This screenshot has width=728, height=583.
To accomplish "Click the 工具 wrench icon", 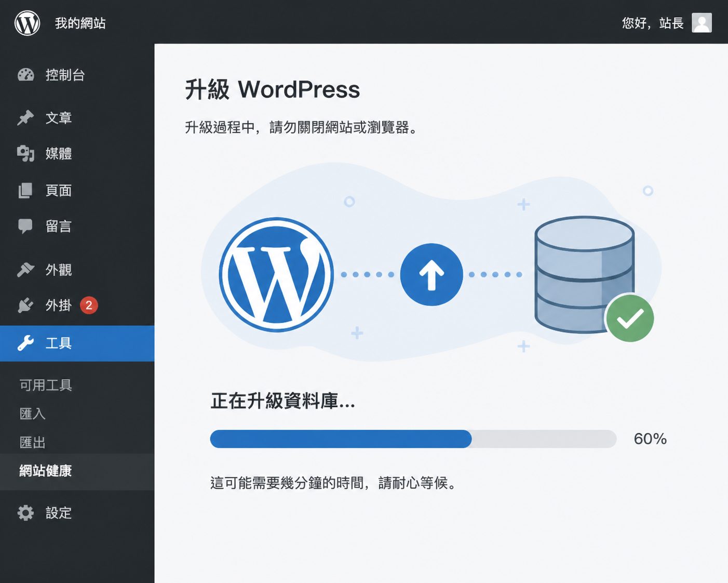I will 25,343.
